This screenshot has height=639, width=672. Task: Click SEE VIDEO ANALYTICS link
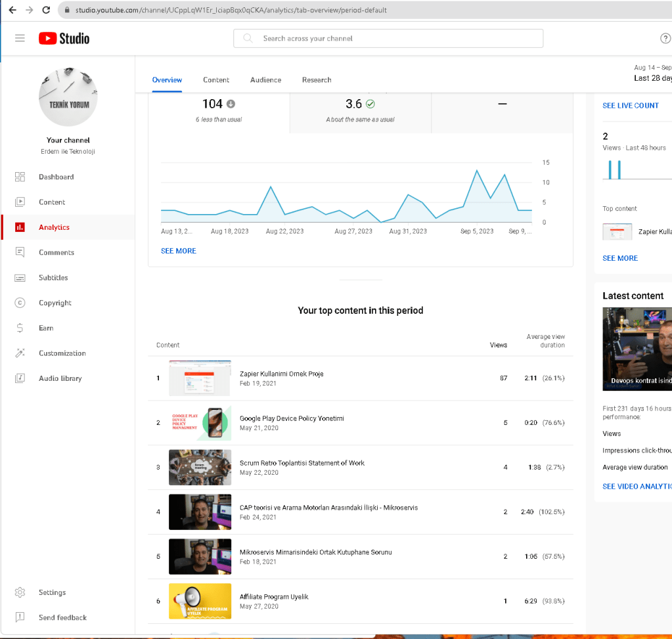point(637,487)
